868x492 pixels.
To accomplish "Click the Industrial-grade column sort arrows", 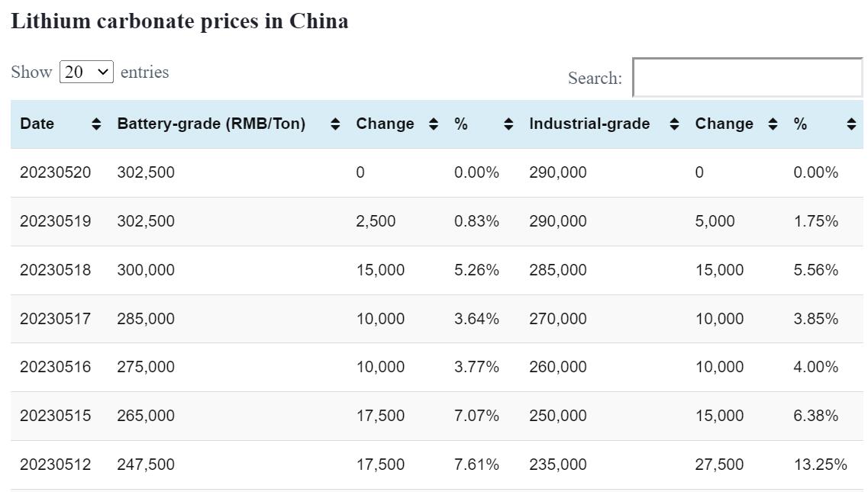I will click(x=674, y=124).
